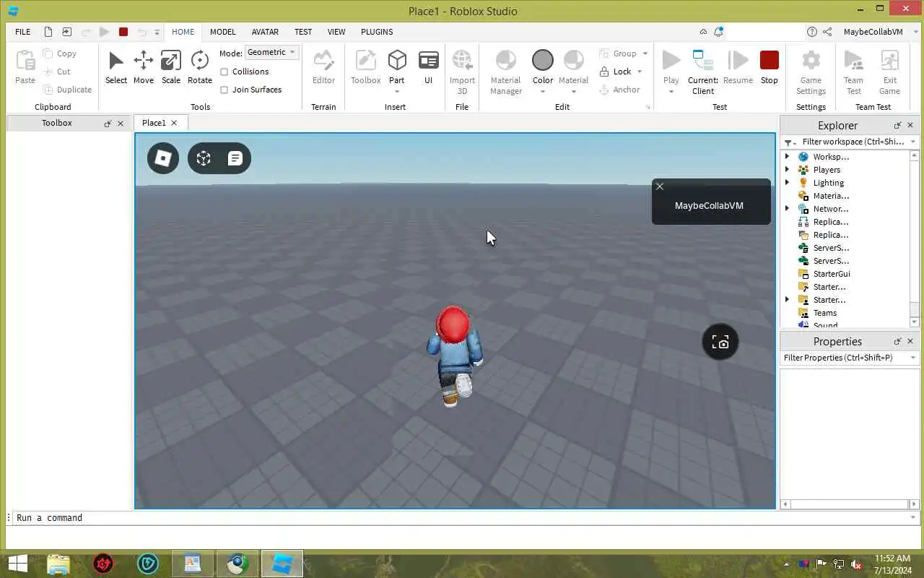Open the Play dropdown arrow
This screenshot has height=578, width=924.
point(671,92)
